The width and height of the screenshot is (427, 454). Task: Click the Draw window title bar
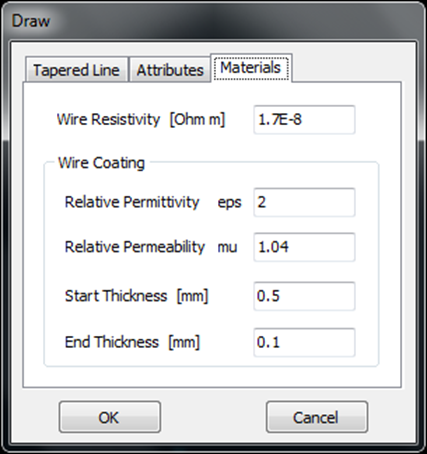(213, 21)
